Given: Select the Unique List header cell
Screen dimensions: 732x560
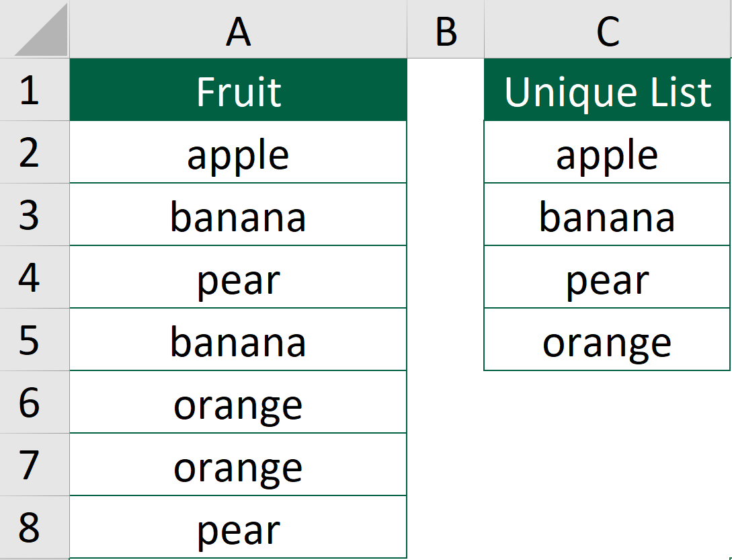Looking at the screenshot, I should [x=607, y=91].
